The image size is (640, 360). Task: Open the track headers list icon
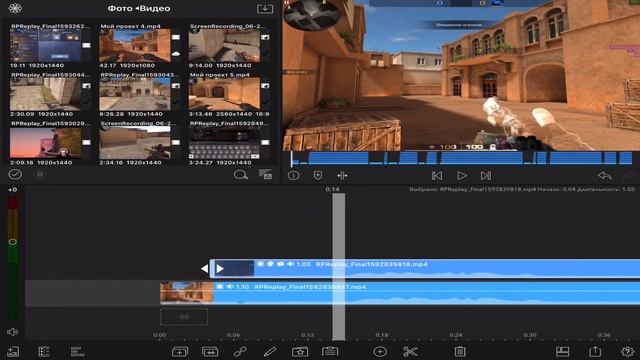click(x=44, y=351)
